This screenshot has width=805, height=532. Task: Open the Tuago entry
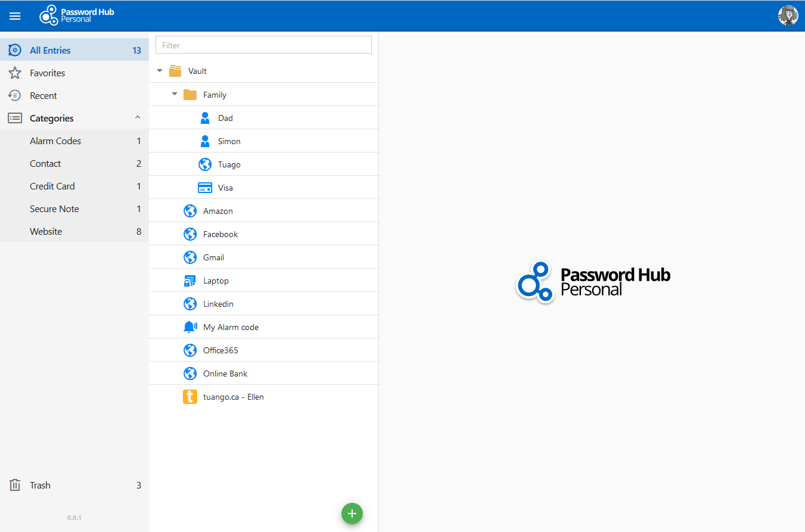click(x=263, y=164)
